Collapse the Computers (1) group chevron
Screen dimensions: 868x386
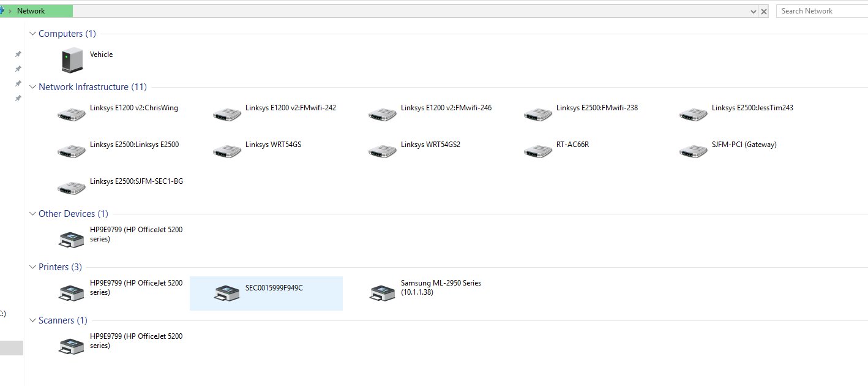(x=32, y=34)
